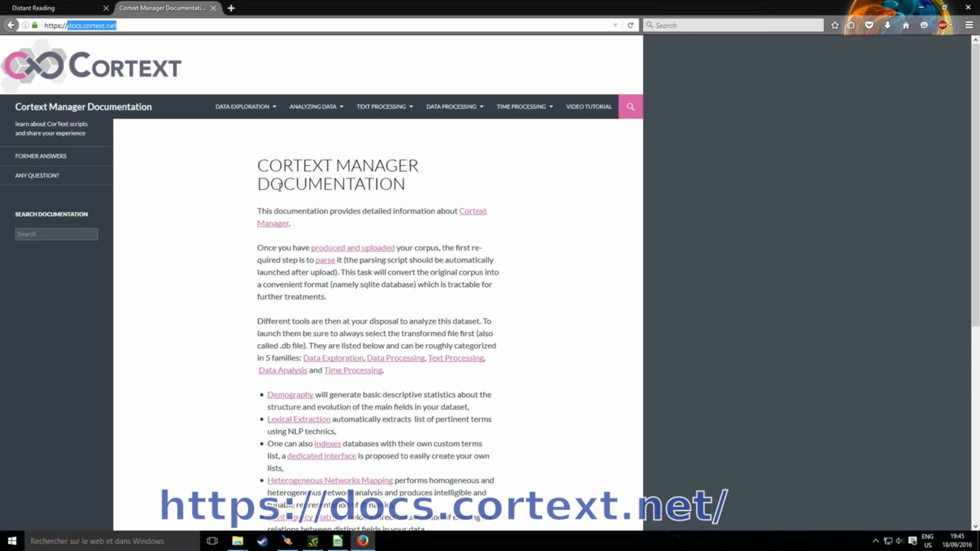The width and height of the screenshot is (980, 551).
Task: Click the scrollbar up arrow
Action: [x=976, y=40]
